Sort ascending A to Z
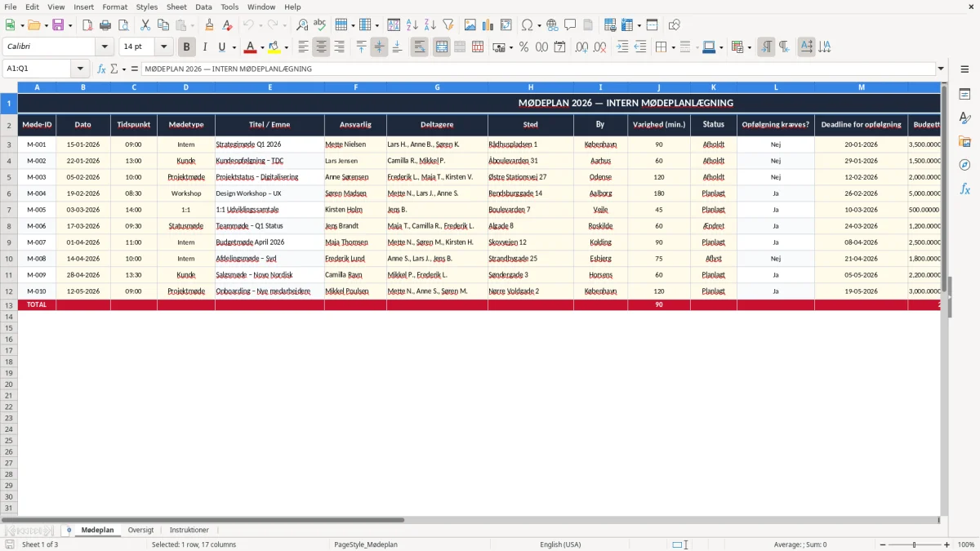Image resolution: width=980 pixels, height=551 pixels. tap(412, 25)
